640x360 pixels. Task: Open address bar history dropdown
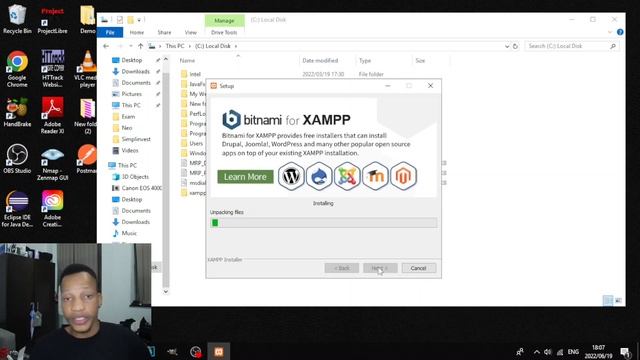click(x=507, y=46)
